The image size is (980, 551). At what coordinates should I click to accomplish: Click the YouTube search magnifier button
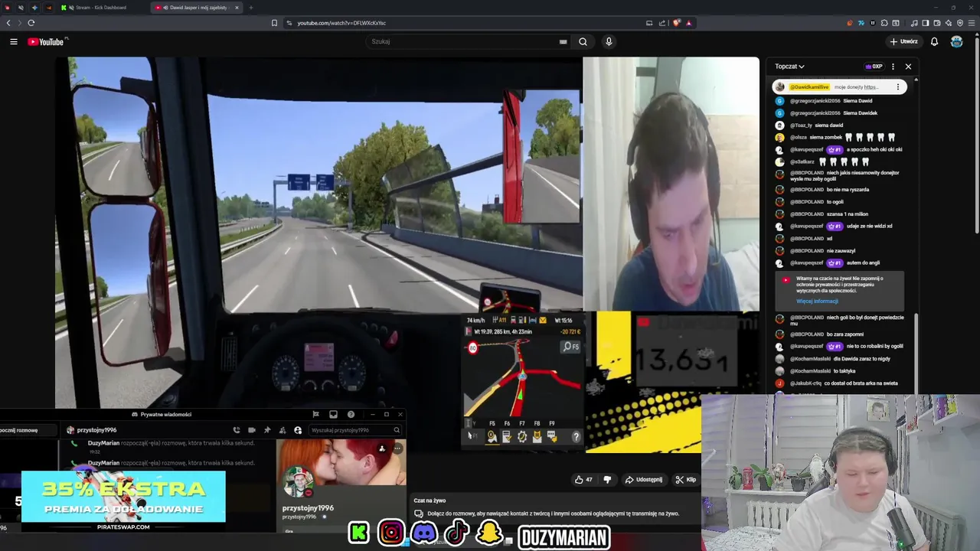(583, 41)
